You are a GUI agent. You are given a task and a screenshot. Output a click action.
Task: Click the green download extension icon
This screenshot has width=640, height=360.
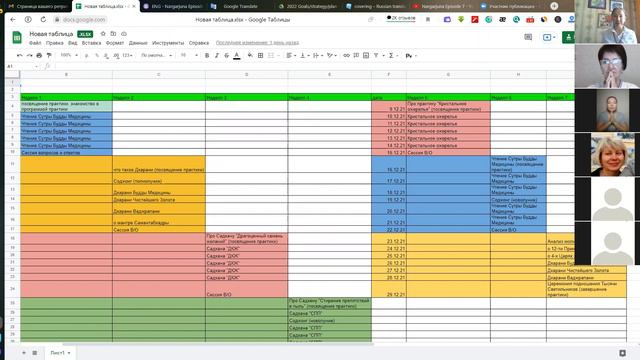click(x=461, y=19)
